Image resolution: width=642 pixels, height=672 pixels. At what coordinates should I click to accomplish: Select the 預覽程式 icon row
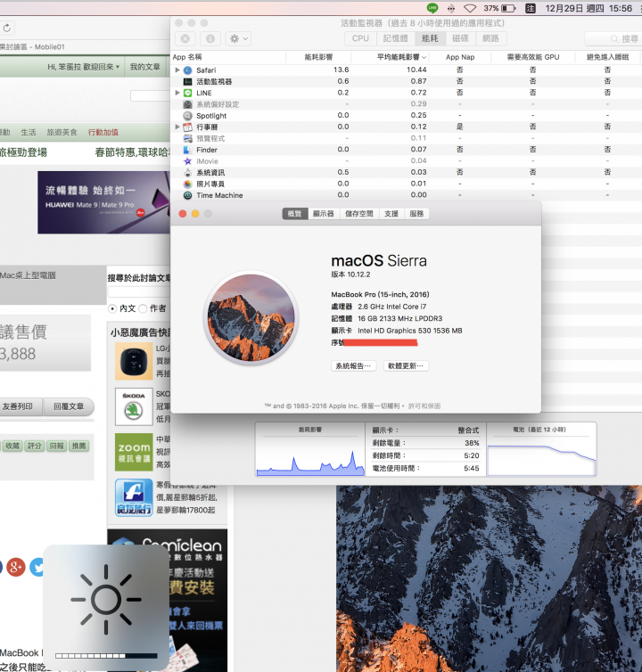point(187,138)
